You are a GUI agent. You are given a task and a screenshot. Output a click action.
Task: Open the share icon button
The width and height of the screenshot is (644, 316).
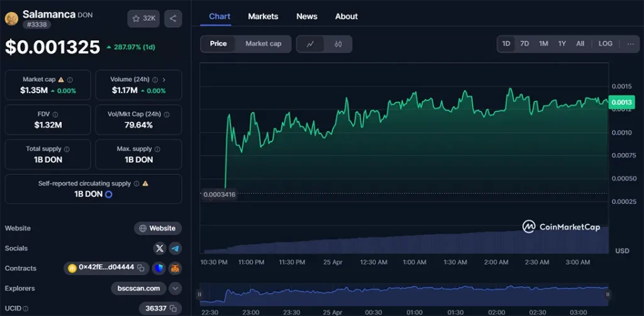[173, 18]
